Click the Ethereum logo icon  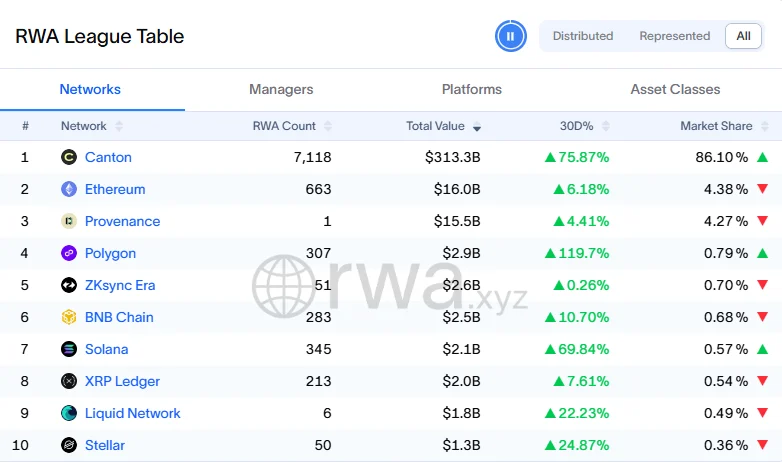point(69,189)
